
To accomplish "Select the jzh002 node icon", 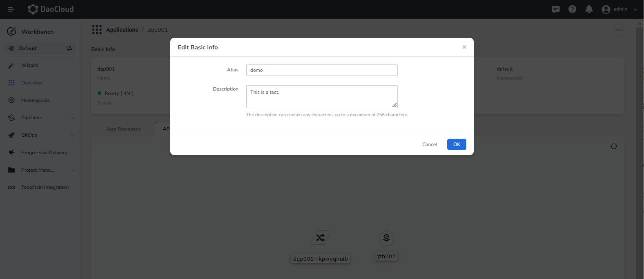I will point(386,238).
